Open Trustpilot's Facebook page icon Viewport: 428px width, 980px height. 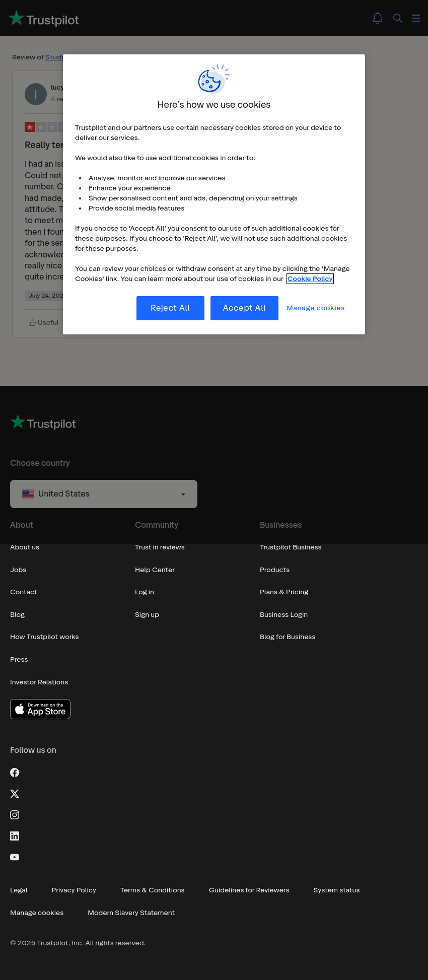pos(15,773)
